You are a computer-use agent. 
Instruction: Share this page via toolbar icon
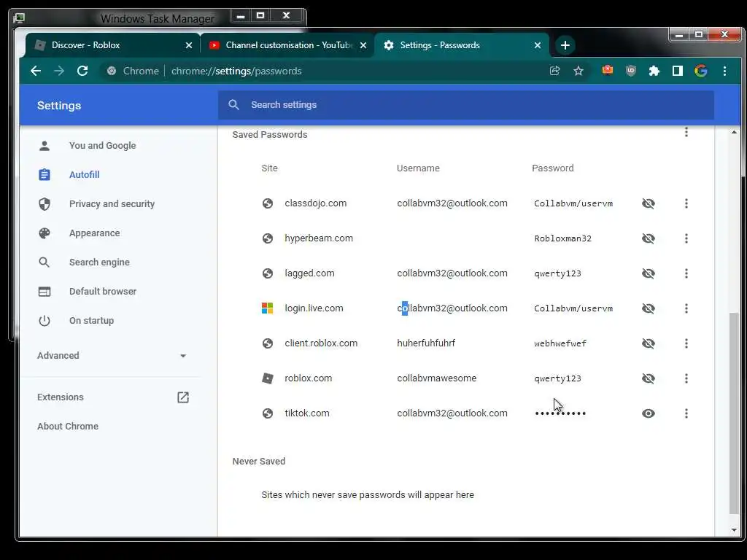554,71
